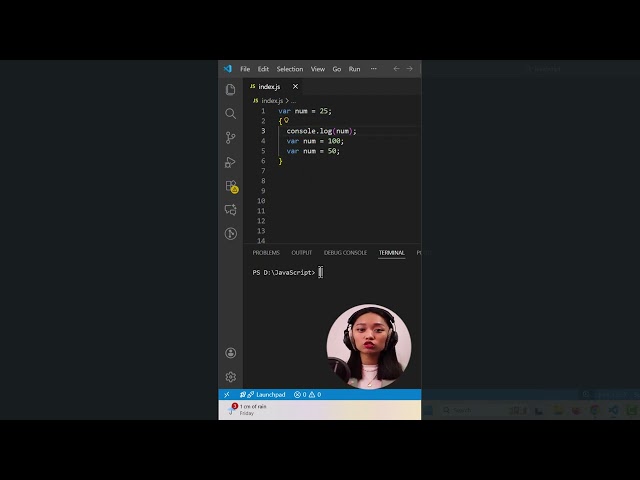Switch to the TERMINAL panel tab
The height and width of the screenshot is (480, 640).
click(x=391, y=253)
